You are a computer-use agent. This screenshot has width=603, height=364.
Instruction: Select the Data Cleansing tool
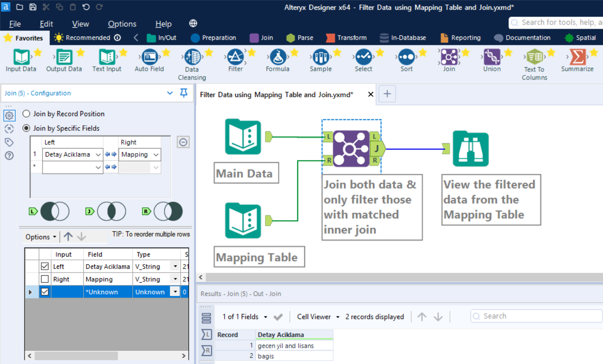click(x=192, y=58)
